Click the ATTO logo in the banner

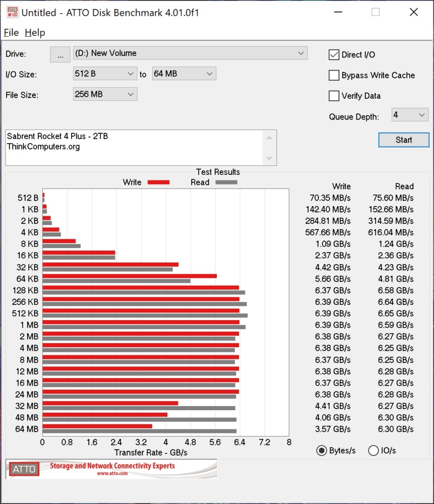click(24, 469)
